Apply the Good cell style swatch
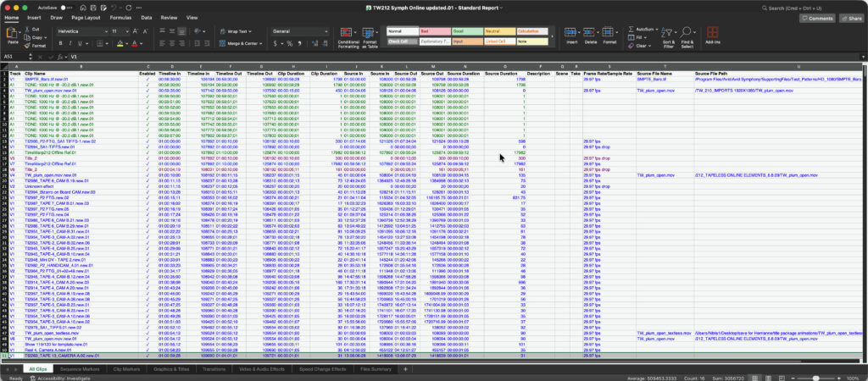The height and width of the screenshot is (381, 868). 470,30
